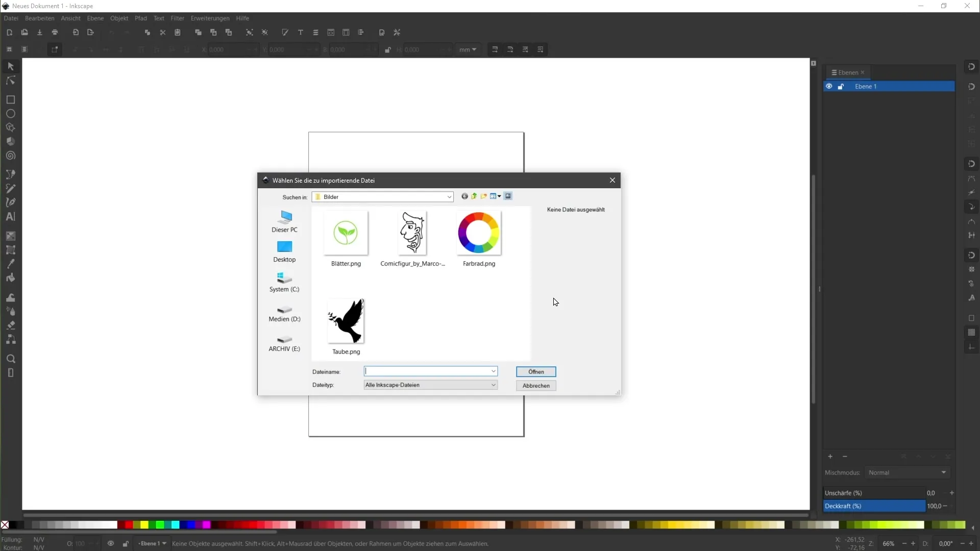The image size is (980, 551).
Task: Open Filter menu in menu bar
Action: tap(178, 18)
